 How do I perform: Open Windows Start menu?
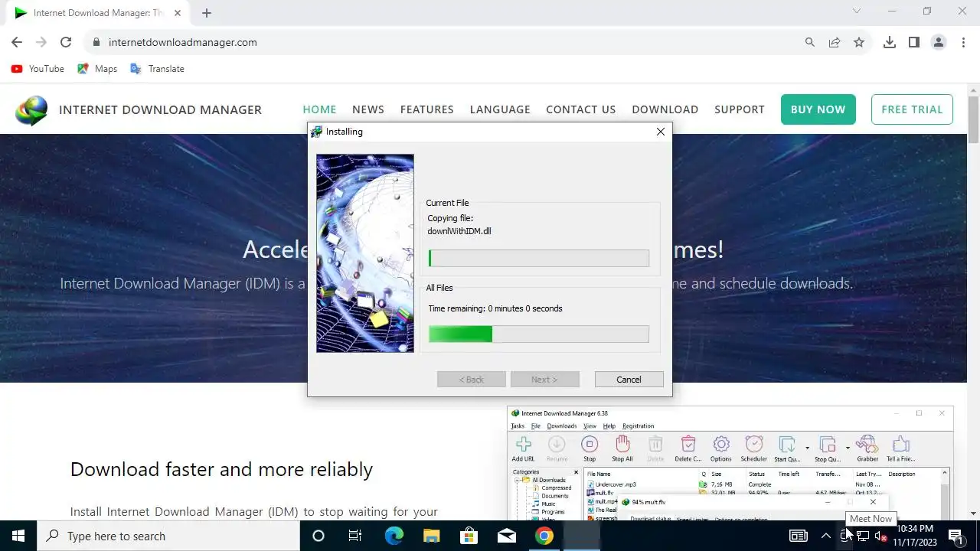[x=18, y=536]
